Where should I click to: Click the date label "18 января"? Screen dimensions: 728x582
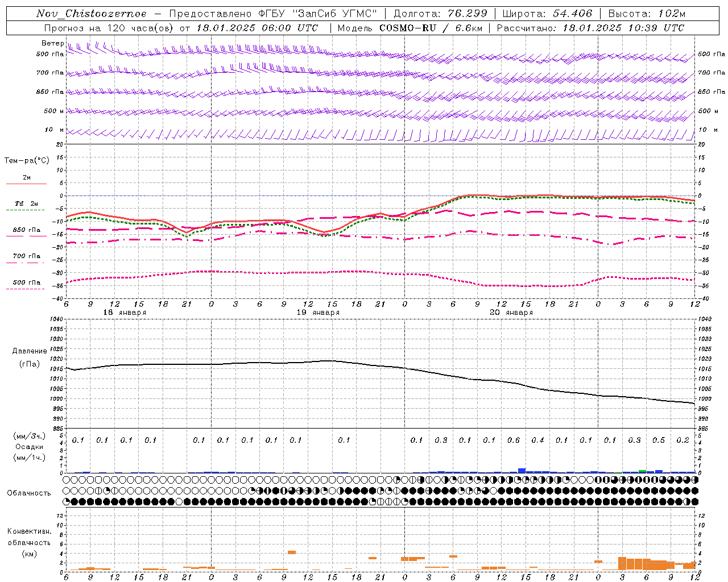125,313
